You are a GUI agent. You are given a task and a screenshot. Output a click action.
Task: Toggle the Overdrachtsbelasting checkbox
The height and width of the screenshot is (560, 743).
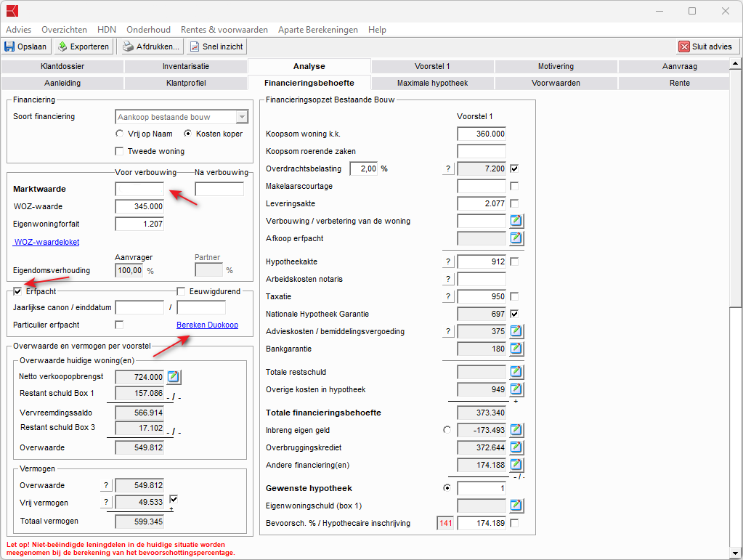(514, 169)
